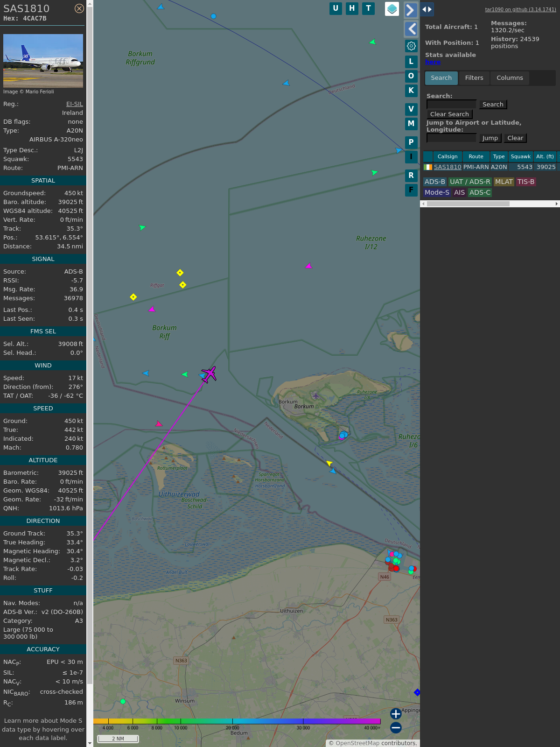This screenshot has height=747, width=560.
Task: Switch to the Search tab
Action: tap(441, 78)
